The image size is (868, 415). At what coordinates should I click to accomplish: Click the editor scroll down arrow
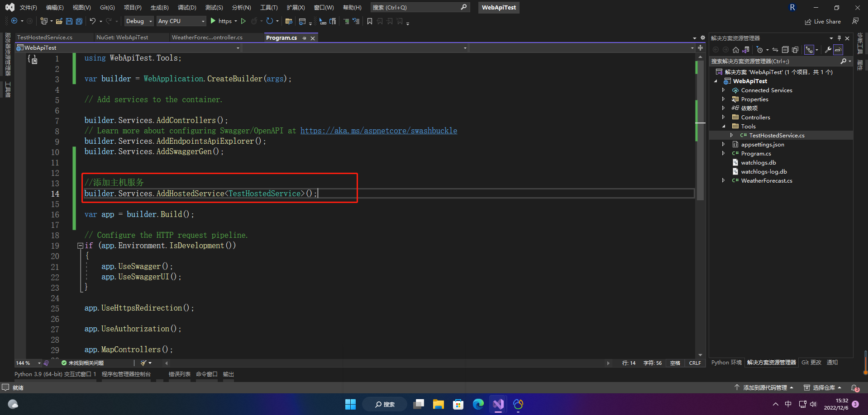pos(700,355)
